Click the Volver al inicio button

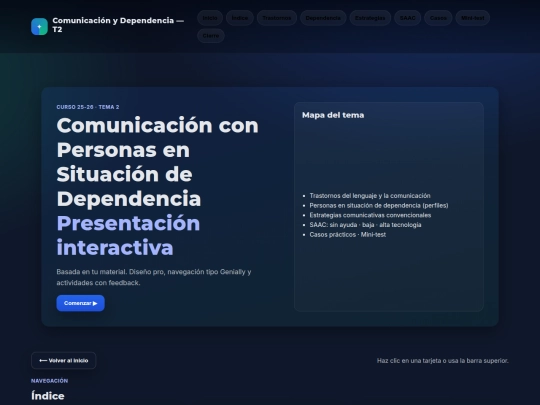pos(64,361)
